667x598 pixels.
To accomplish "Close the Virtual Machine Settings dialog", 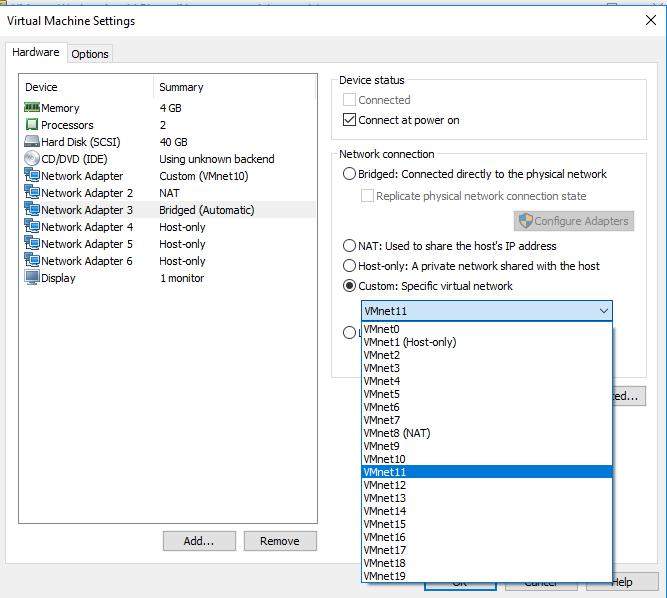I will (650, 20).
